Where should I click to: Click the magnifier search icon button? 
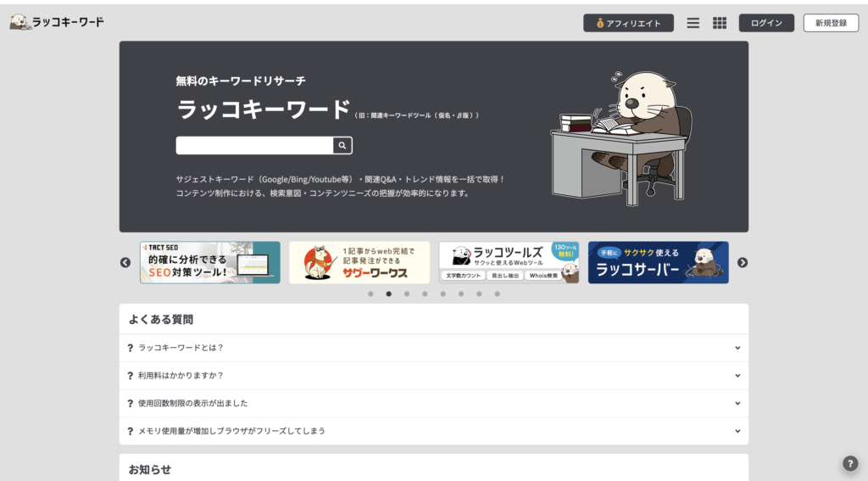pyautogui.click(x=342, y=145)
